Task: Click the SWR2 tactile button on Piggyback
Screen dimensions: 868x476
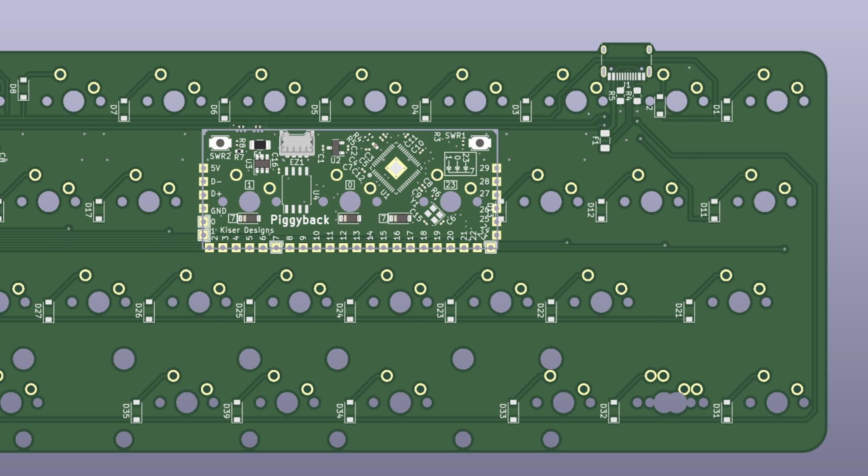Action: pyautogui.click(x=220, y=143)
